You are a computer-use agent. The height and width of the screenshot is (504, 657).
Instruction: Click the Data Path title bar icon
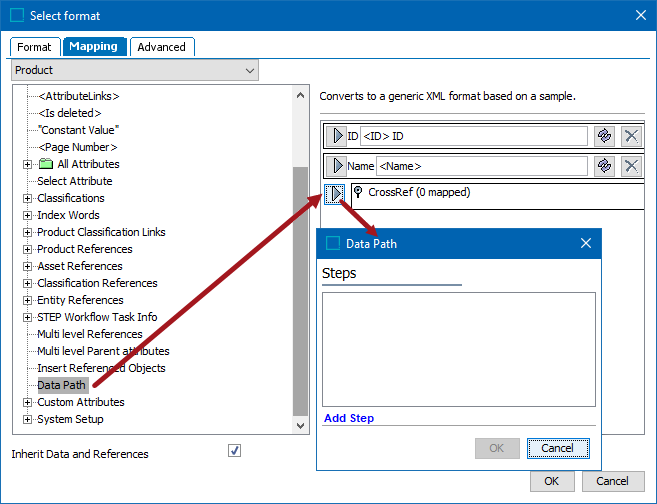[x=333, y=243]
